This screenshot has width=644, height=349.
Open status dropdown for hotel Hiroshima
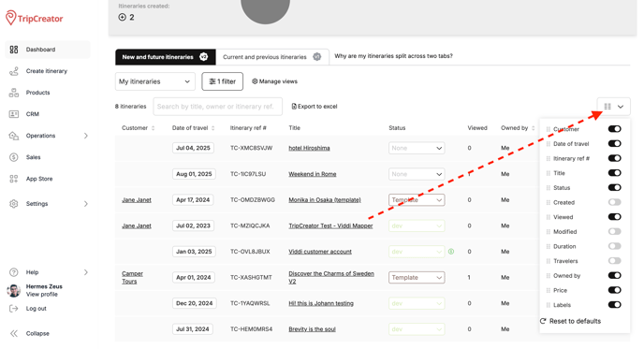point(417,148)
